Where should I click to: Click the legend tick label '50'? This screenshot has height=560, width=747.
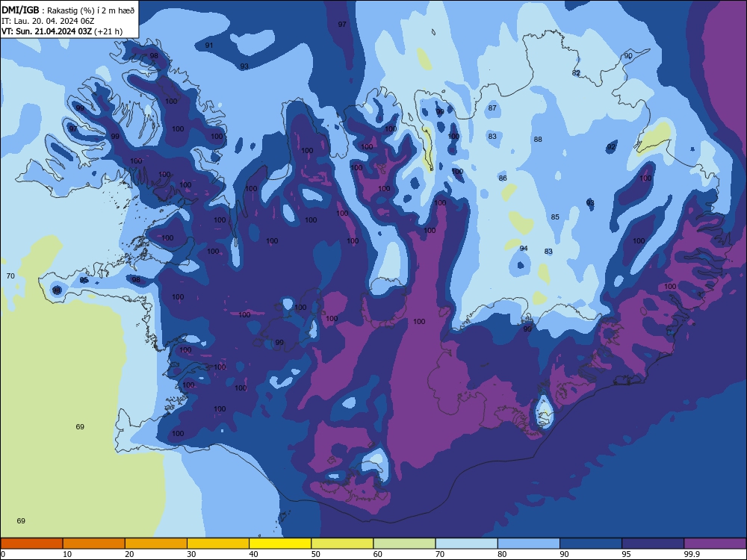coord(315,554)
